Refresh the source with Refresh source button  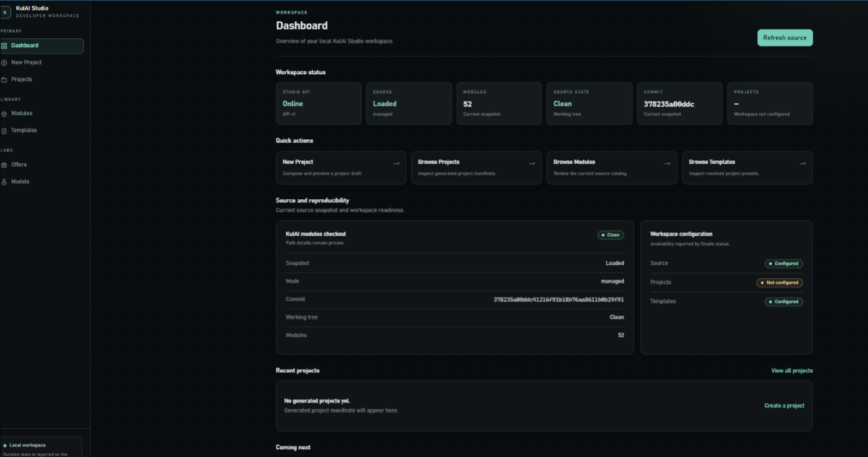coord(785,37)
